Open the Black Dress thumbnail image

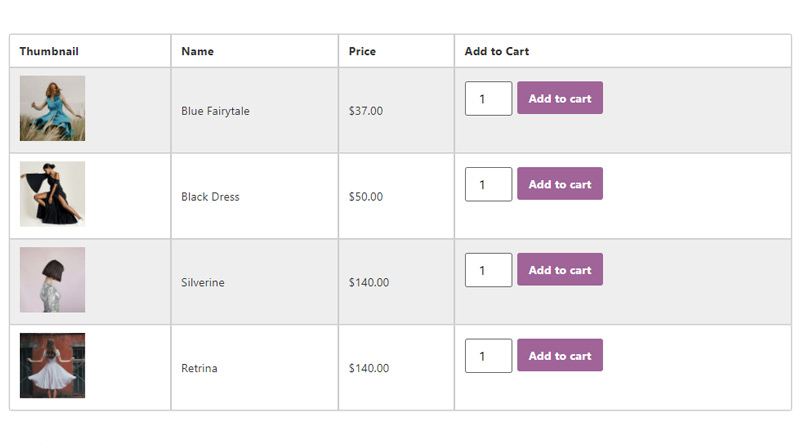53,194
